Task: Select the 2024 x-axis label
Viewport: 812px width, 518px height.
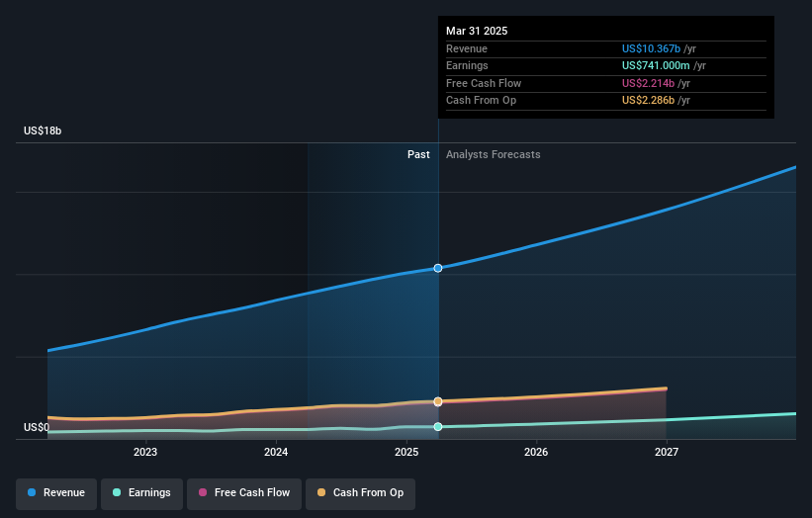Action: tap(276, 453)
